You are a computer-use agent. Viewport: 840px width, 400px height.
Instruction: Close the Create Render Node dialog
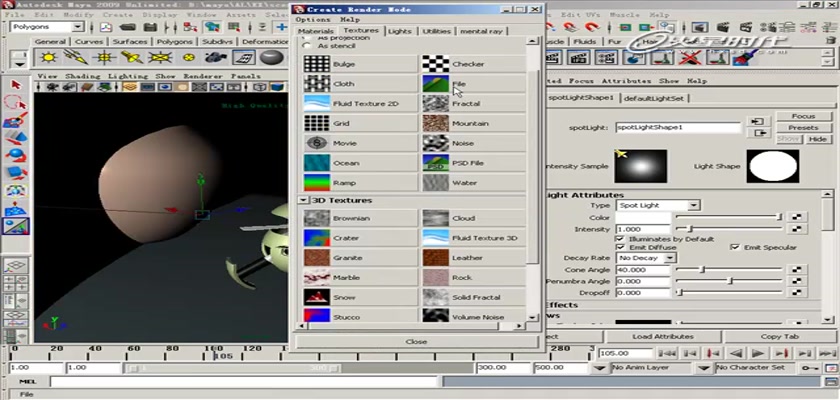pos(416,342)
